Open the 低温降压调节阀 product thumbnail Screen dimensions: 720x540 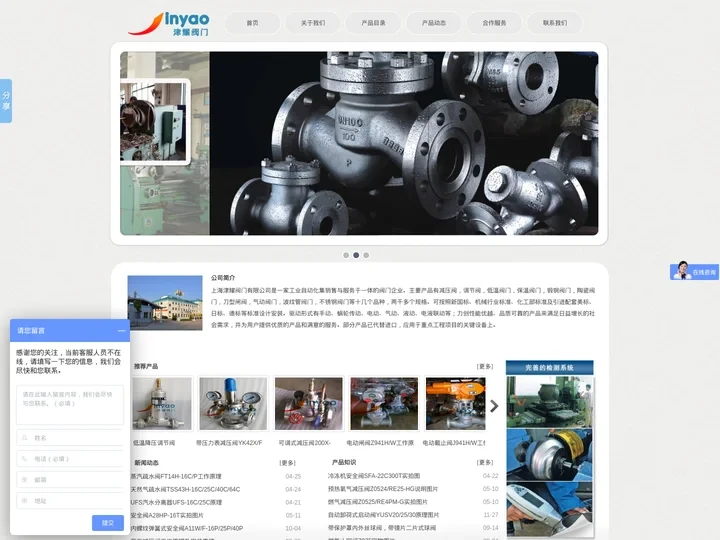pos(162,404)
